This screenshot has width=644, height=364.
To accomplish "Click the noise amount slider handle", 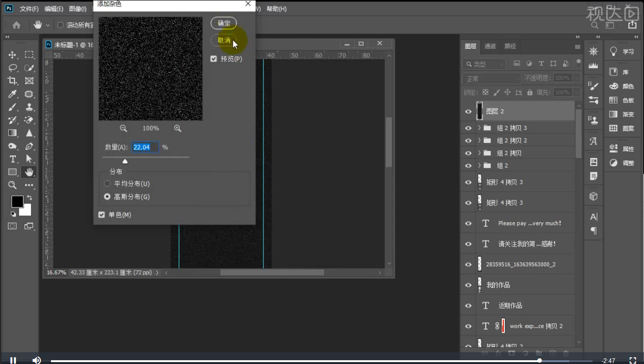I will 125,161.
